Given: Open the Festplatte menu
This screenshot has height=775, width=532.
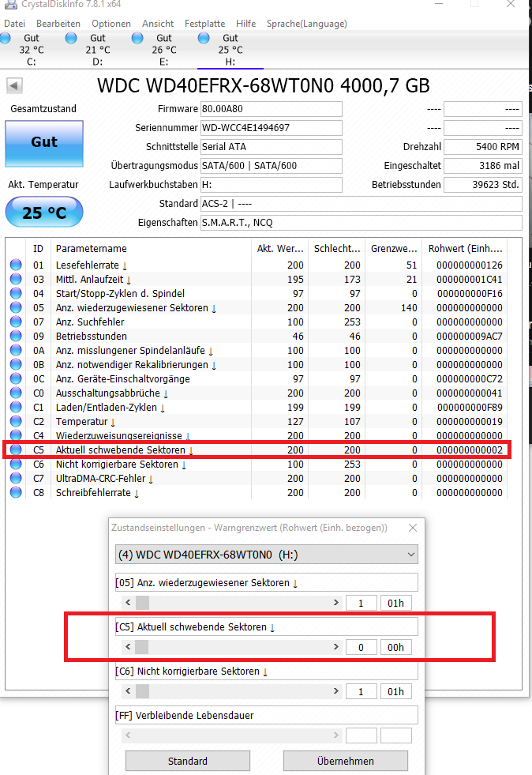Looking at the screenshot, I should pyautogui.click(x=205, y=24).
